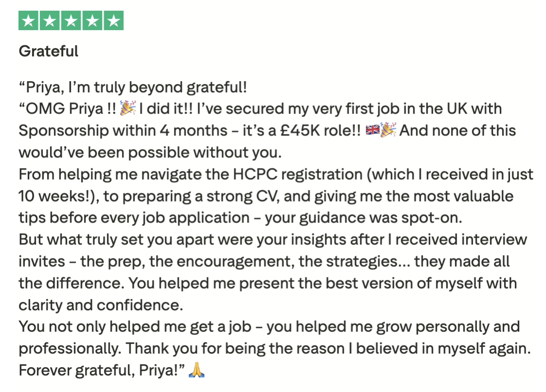Image resolution: width=546 pixels, height=392 pixels.
Task: Click the party popper emoji beside the UK flag
Action: (x=388, y=131)
